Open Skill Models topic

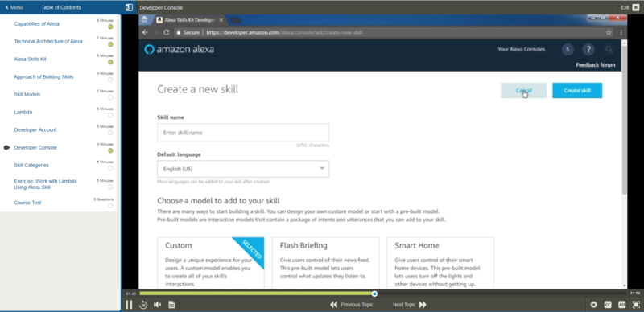[27, 94]
